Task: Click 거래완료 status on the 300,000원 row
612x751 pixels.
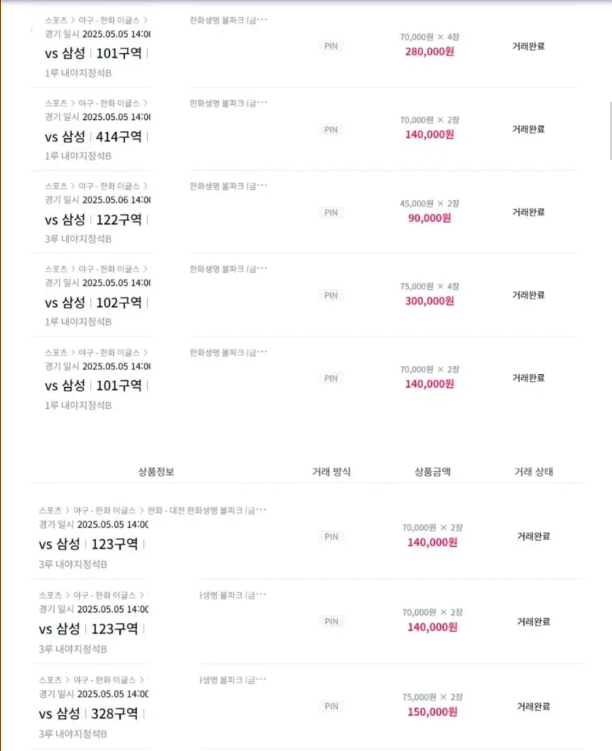Action: (x=528, y=295)
